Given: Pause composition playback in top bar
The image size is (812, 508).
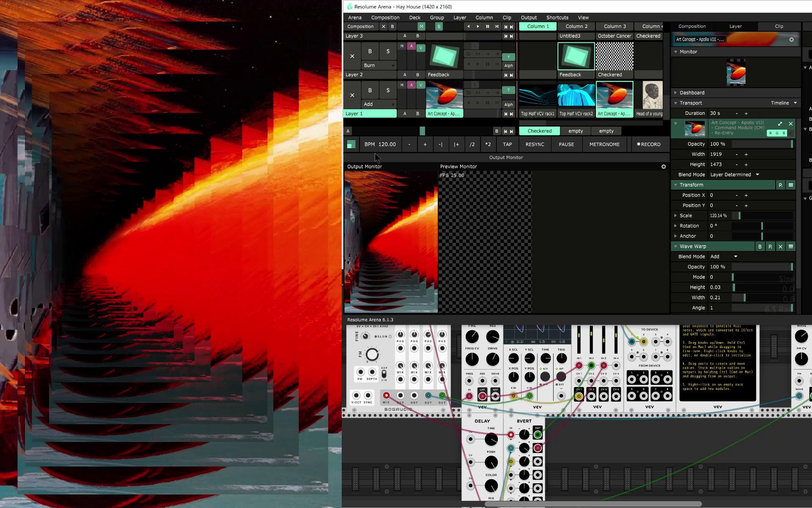Looking at the screenshot, I should pyautogui.click(x=487, y=26).
